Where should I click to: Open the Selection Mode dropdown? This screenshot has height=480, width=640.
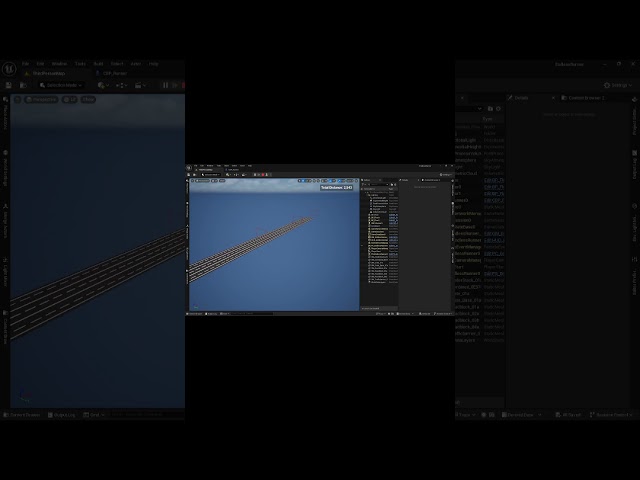point(61,85)
